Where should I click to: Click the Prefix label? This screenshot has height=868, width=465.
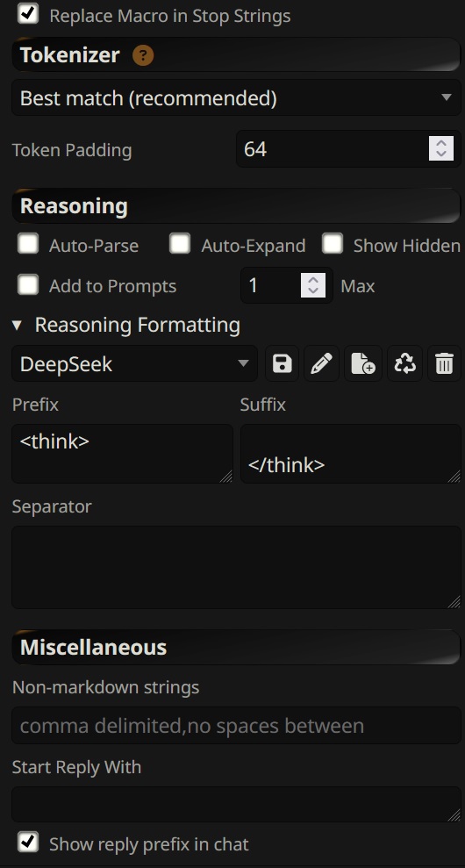(35, 405)
